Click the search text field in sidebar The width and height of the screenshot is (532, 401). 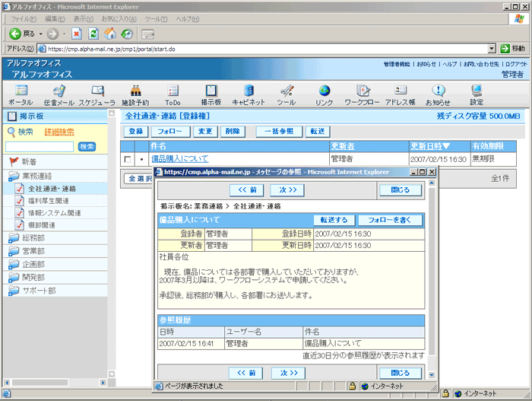coord(40,147)
